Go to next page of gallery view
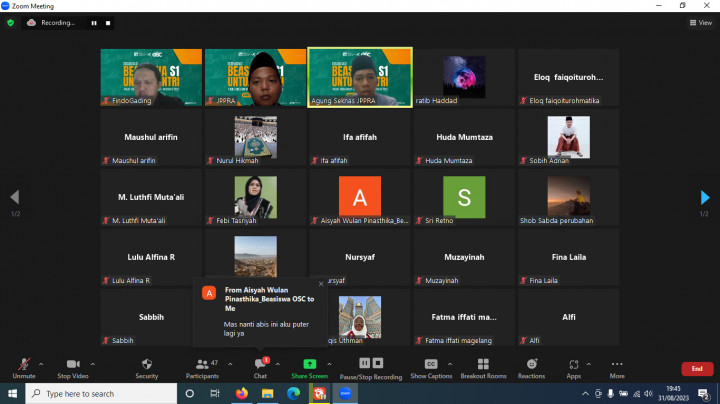The width and height of the screenshot is (720, 404). click(705, 198)
